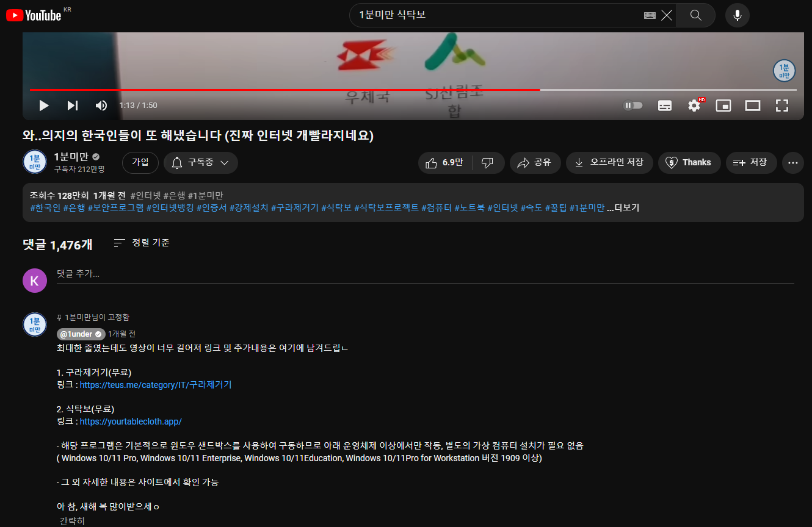Open 정렬 기준 comment sort menu
Screen dimensions: 812x527
pyautogui.click(x=142, y=243)
